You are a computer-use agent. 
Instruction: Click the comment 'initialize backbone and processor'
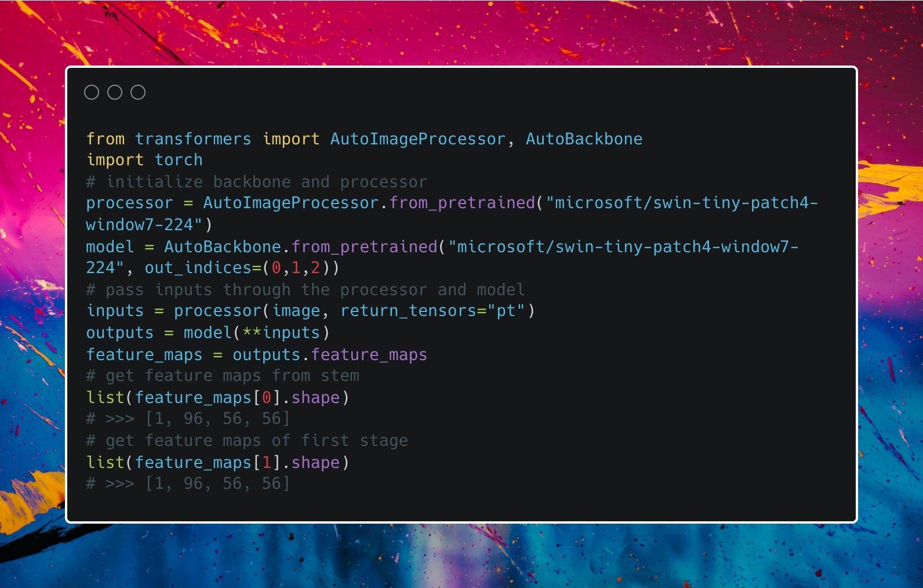tap(256, 182)
